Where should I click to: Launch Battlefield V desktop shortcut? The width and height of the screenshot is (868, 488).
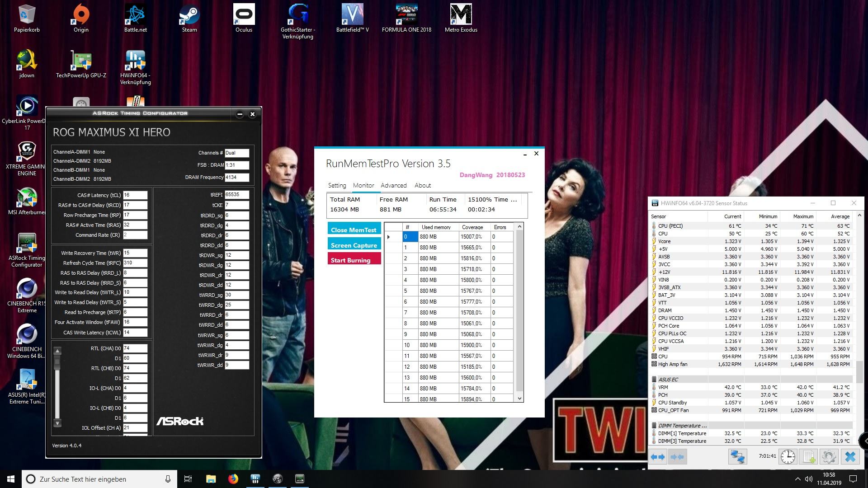tap(352, 18)
